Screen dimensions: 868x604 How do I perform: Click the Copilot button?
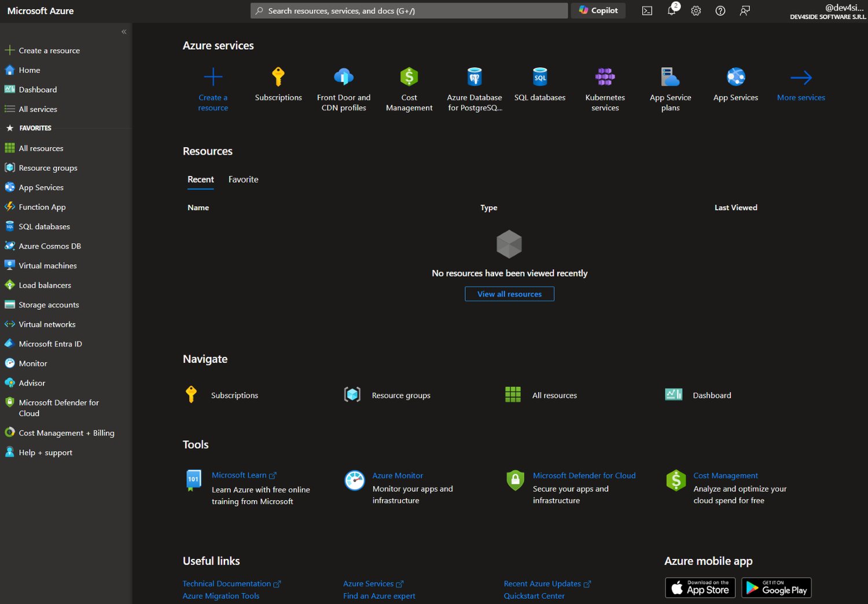598,10
